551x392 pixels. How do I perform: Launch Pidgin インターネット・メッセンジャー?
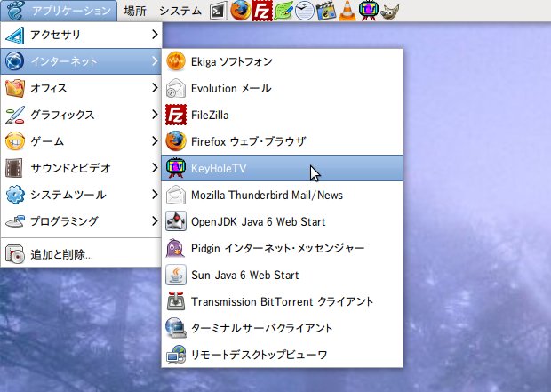[283, 248]
